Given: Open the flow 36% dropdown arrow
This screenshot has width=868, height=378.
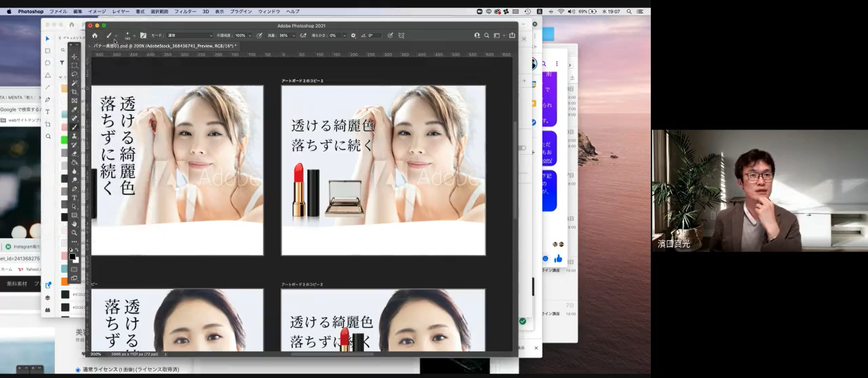Looking at the screenshot, I should pos(294,35).
